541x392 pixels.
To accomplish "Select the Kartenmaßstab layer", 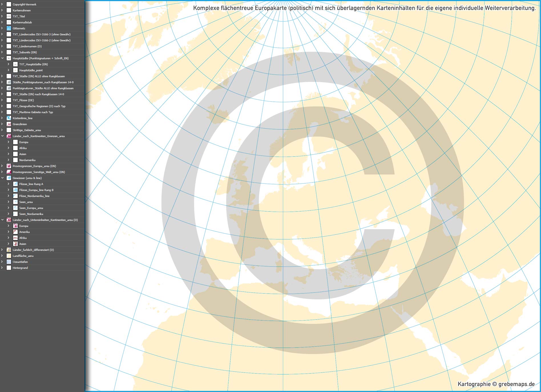I will coord(22,22).
